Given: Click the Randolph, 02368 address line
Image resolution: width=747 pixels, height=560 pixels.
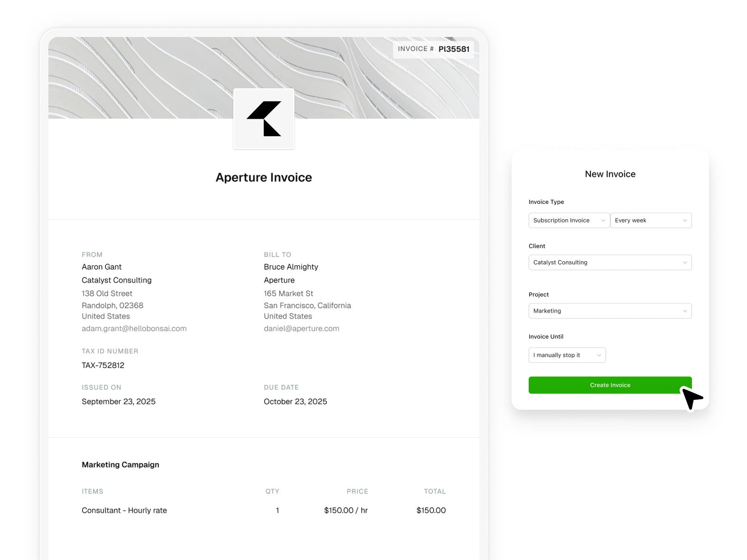Looking at the screenshot, I should pos(112,305).
